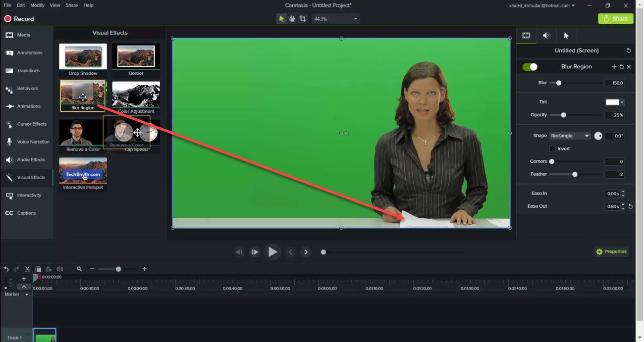Switch to audio properties tab
The width and height of the screenshot is (644, 342).
546,36
